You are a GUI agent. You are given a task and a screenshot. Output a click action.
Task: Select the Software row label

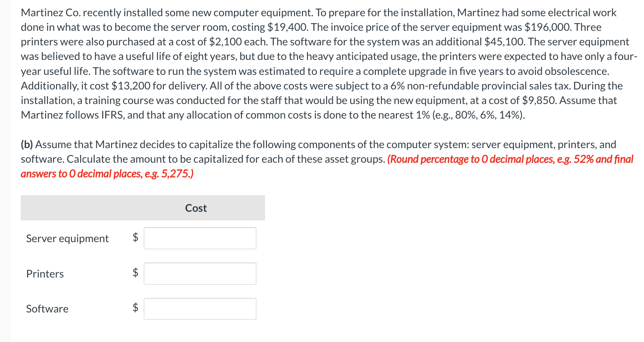pyautogui.click(x=47, y=309)
